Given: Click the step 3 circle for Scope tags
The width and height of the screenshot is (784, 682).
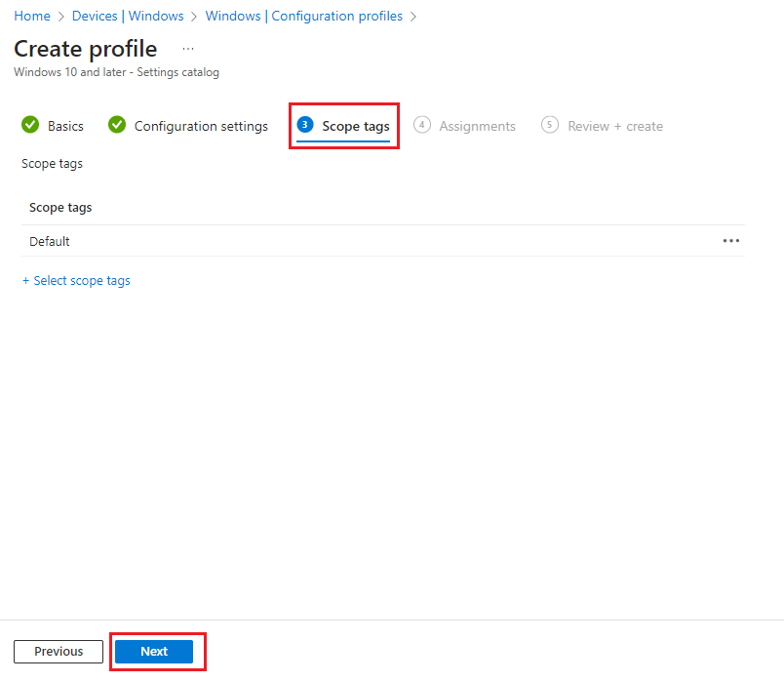Looking at the screenshot, I should (305, 125).
